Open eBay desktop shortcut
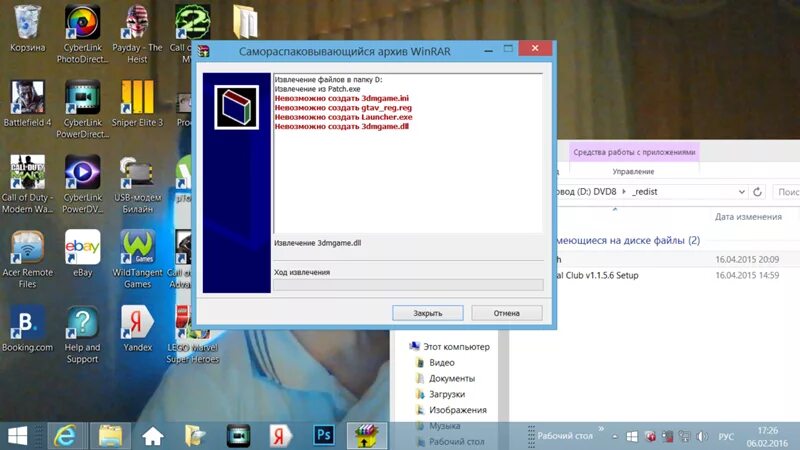The height and width of the screenshot is (450, 800). pos(82,254)
